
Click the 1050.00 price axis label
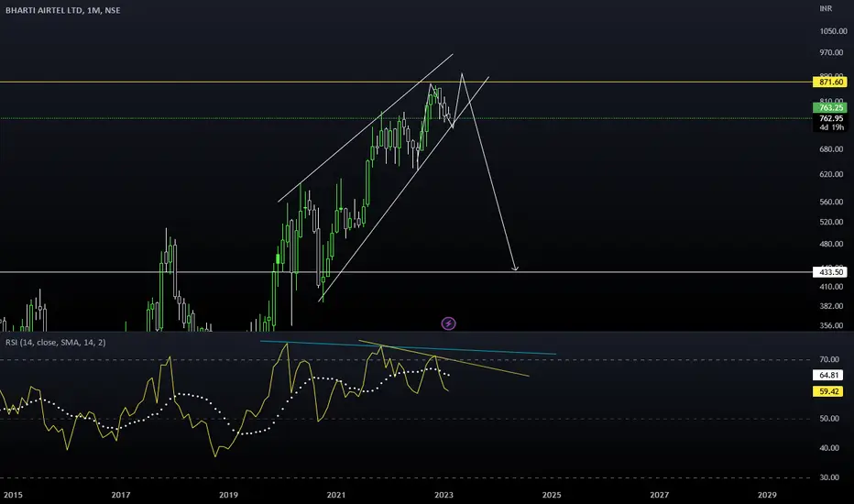[x=833, y=31]
